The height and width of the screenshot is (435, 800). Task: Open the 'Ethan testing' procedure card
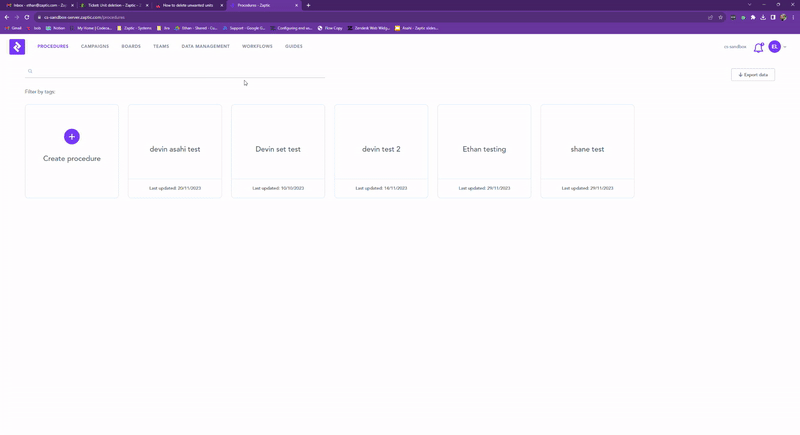484,149
